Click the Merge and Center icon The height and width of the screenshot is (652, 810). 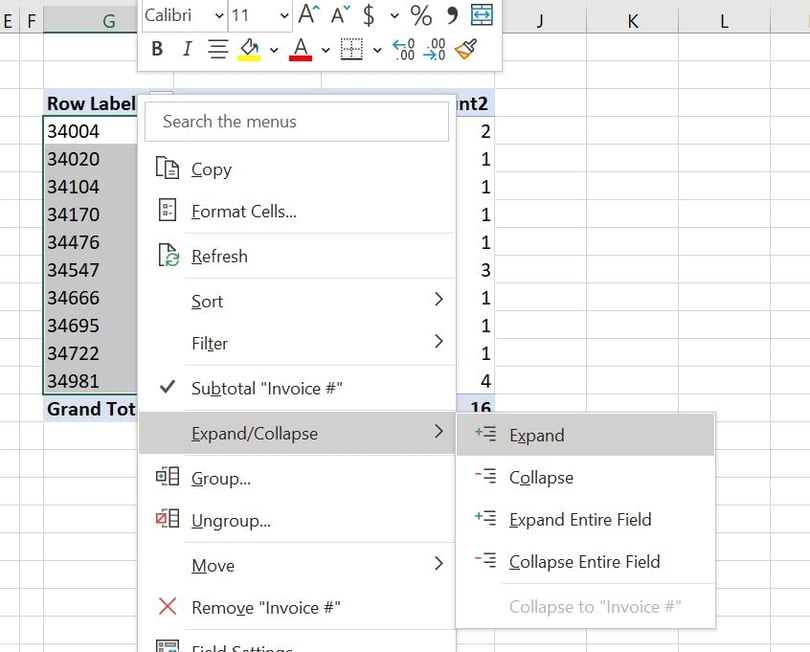click(482, 15)
